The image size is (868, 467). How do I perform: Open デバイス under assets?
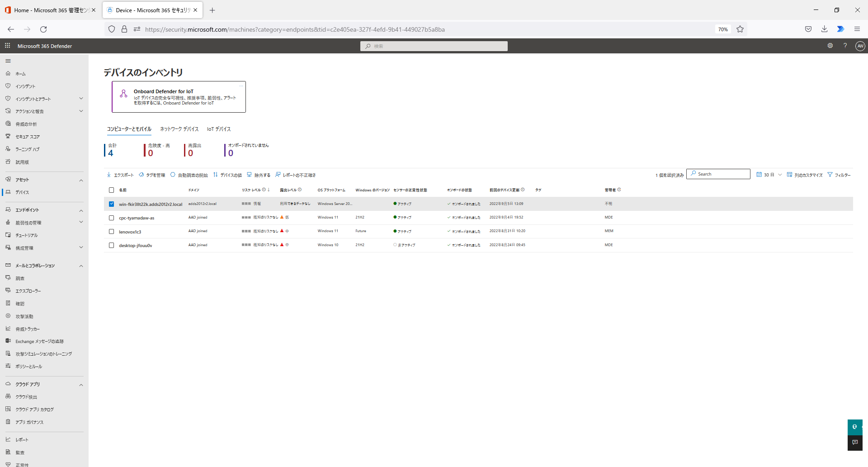(22, 192)
